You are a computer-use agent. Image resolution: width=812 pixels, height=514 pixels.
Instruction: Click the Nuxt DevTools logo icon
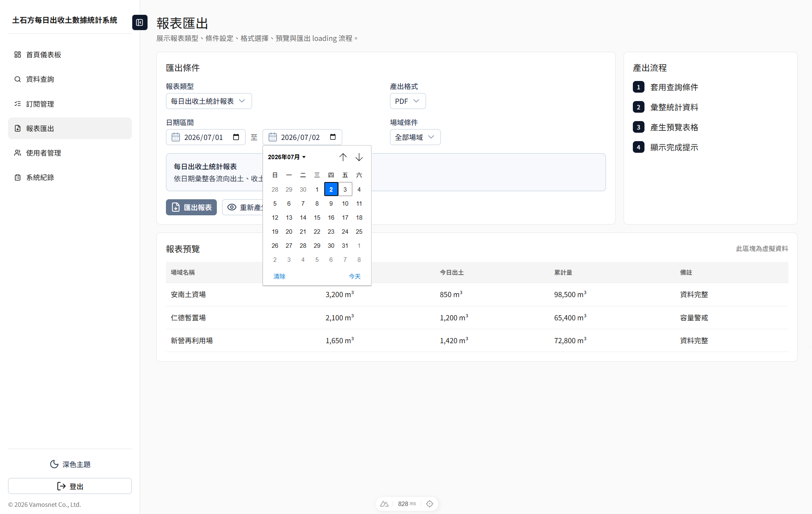coord(384,504)
